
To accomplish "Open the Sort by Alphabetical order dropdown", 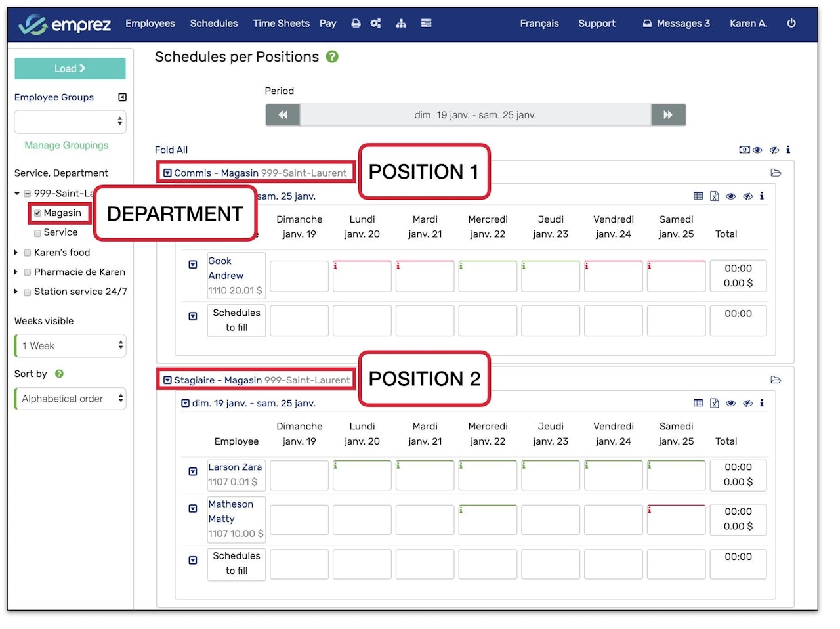I will coord(70,399).
